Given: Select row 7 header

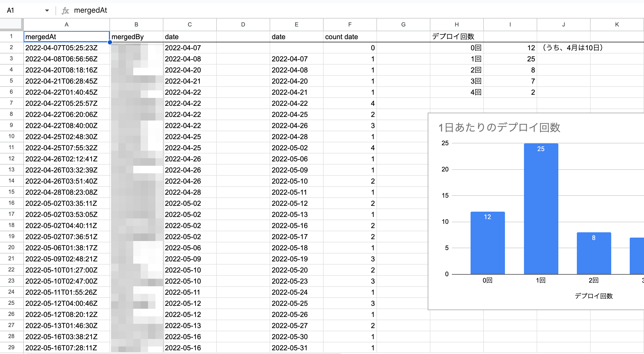Looking at the screenshot, I should [x=11, y=103].
